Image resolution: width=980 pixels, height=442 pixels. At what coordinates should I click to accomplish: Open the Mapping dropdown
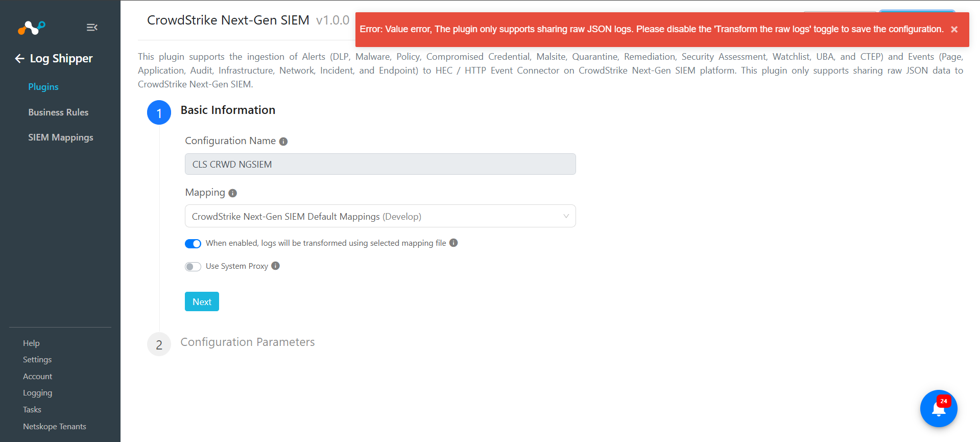pos(380,216)
